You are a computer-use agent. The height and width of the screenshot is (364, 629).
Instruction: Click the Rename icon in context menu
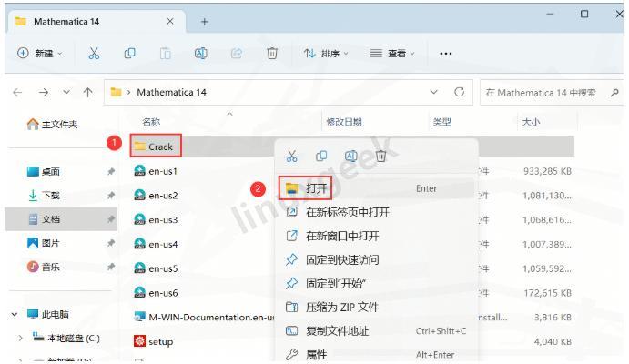click(x=351, y=156)
